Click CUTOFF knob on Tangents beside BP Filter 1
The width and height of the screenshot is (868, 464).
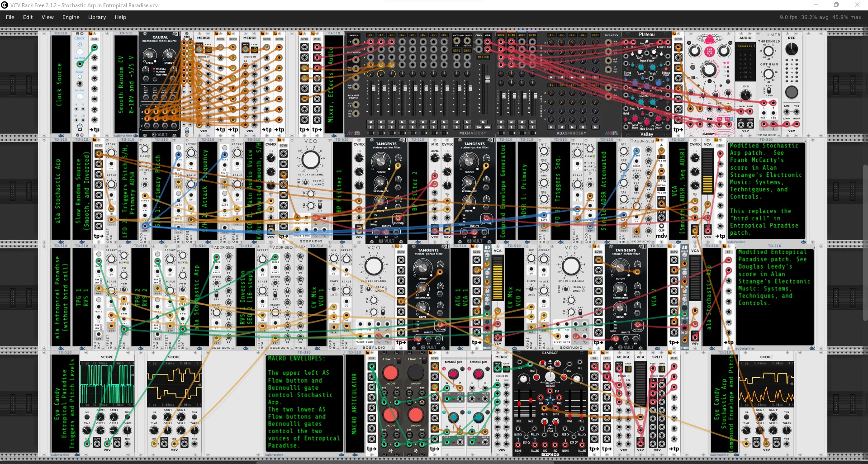(380, 161)
